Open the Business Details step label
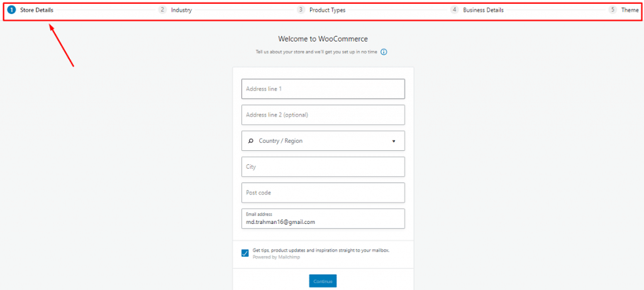The width and height of the screenshot is (644, 290). pyautogui.click(x=484, y=10)
